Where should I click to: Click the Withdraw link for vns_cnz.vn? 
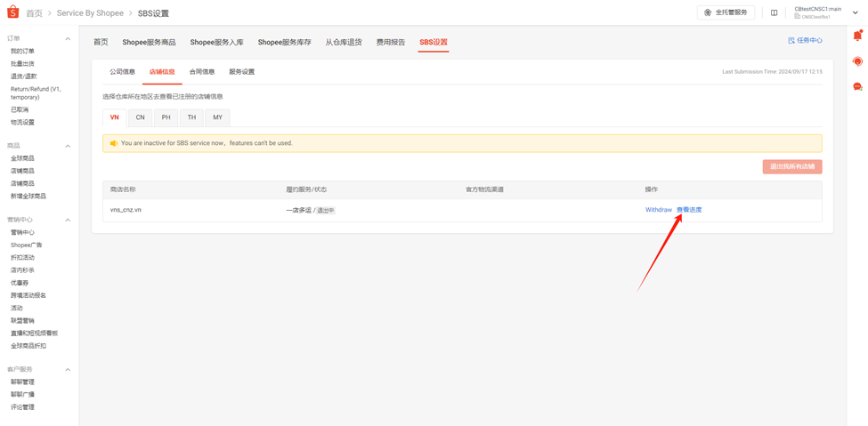(x=658, y=210)
